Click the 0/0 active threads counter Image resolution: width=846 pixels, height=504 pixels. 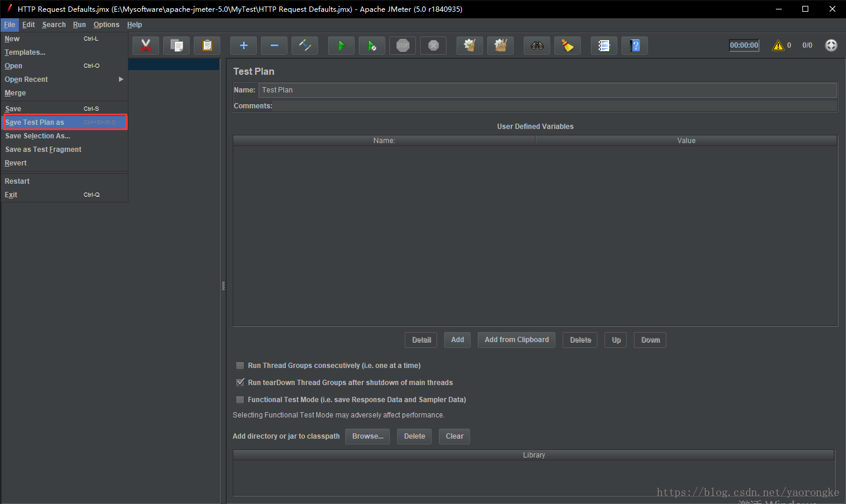click(807, 45)
